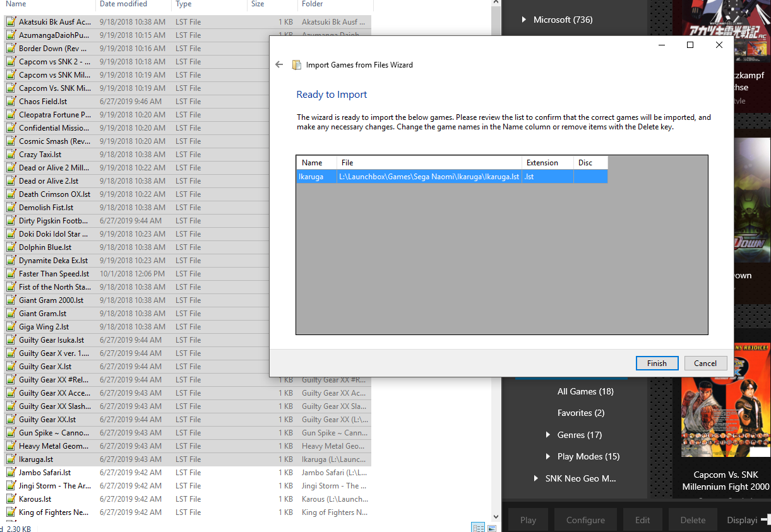Screen dimensions: 771x532
Task: Select the Confidential Missio... file name
Action: [55, 127]
